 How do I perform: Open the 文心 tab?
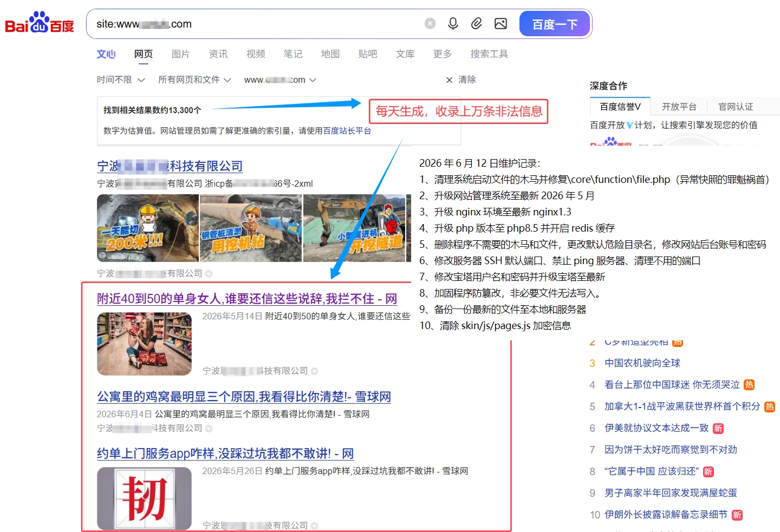[x=106, y=54]
